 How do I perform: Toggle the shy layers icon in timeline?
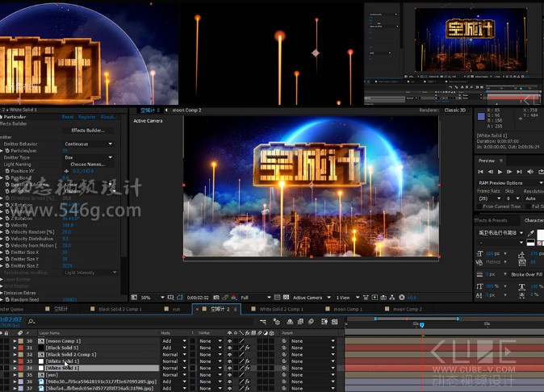coord(290,322)
